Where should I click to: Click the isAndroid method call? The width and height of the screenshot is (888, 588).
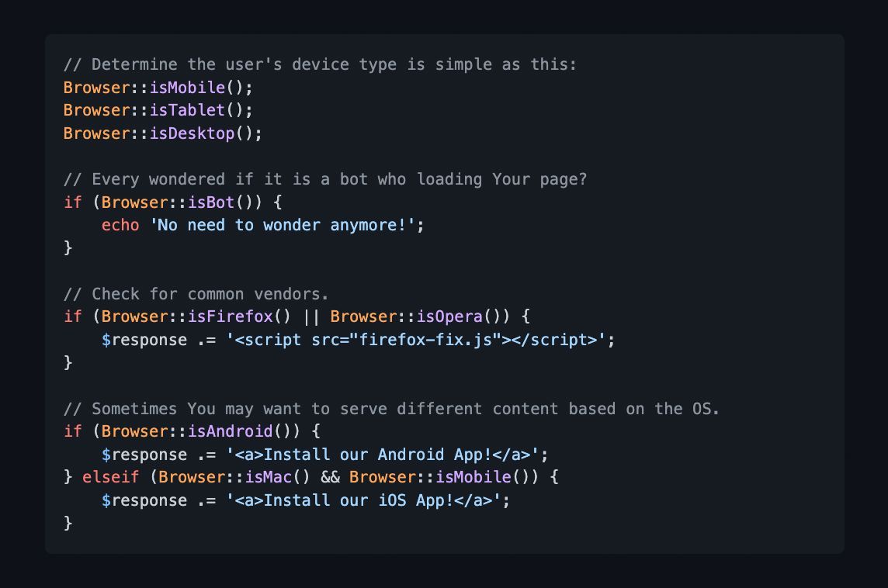coord(231,431)
